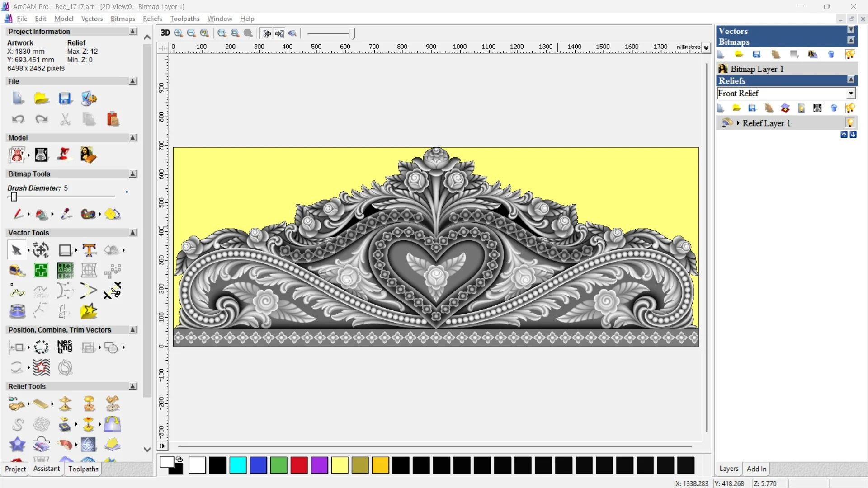Click the Zoom In magnifier icon
The height and width of the screenshot is (488, 868).
click(x=179, y=33)
